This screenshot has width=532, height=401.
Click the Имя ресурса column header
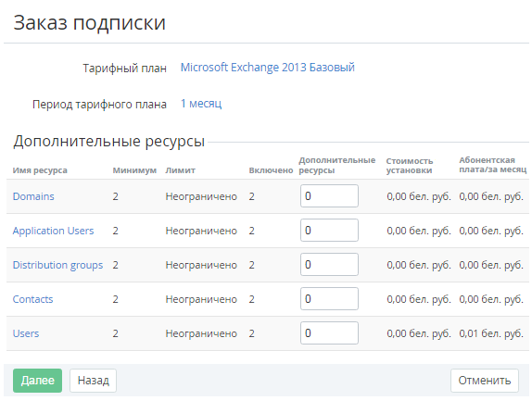coord(40,170)
